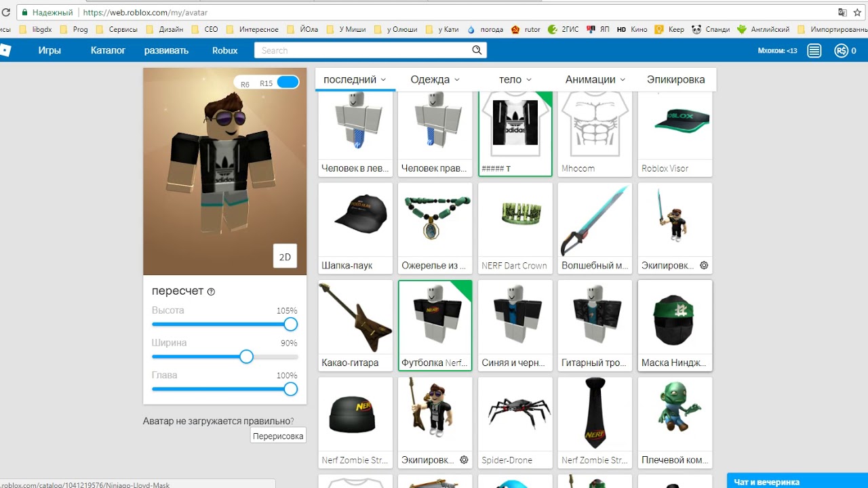This screenshot has height=488, width=868.
Task: Bookmark this page with the star icon
Action: click(x=857, y=12)
